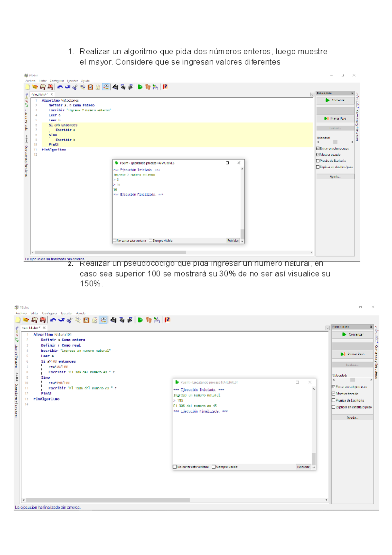Click the New file icon in the Votaciones window toolbar
The width and height of the screenshot is (392, 555).
tap(27, 87)
